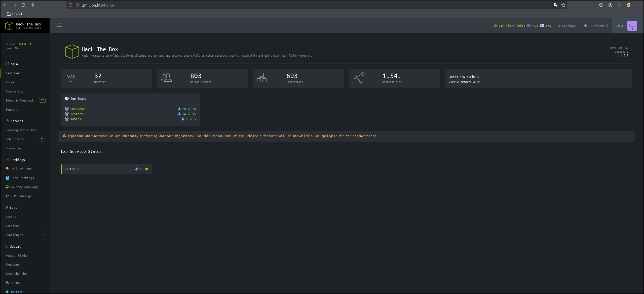Open the Rules sidebar item
644x294 pixels.
(10, 82)
